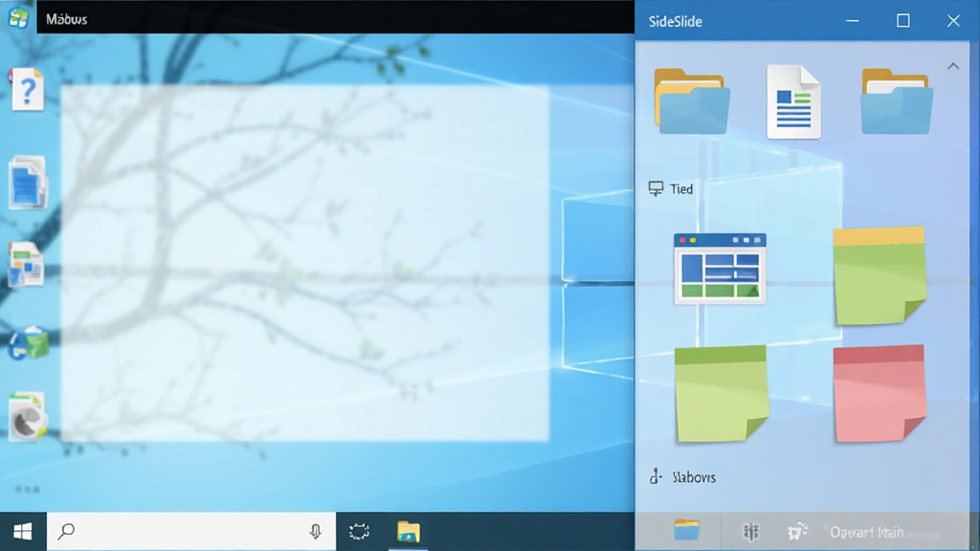Open the newspaper-style document desktop icon
Image resolution: width=980 pixels, height=551 pixels.
coord(26,264)
